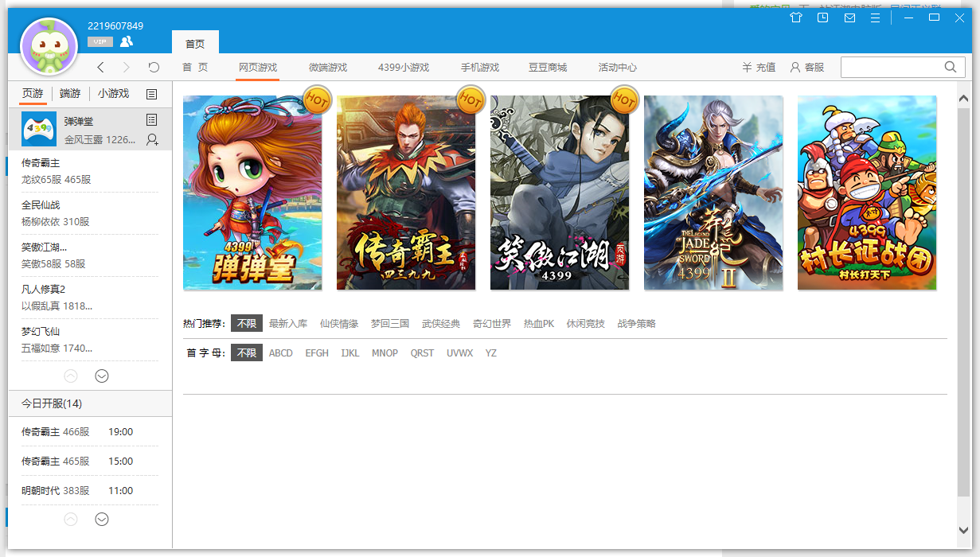Open 豆豆商城 navigation tab
The width and height of the screenshot is (980, 557).
tap(548, 68)
